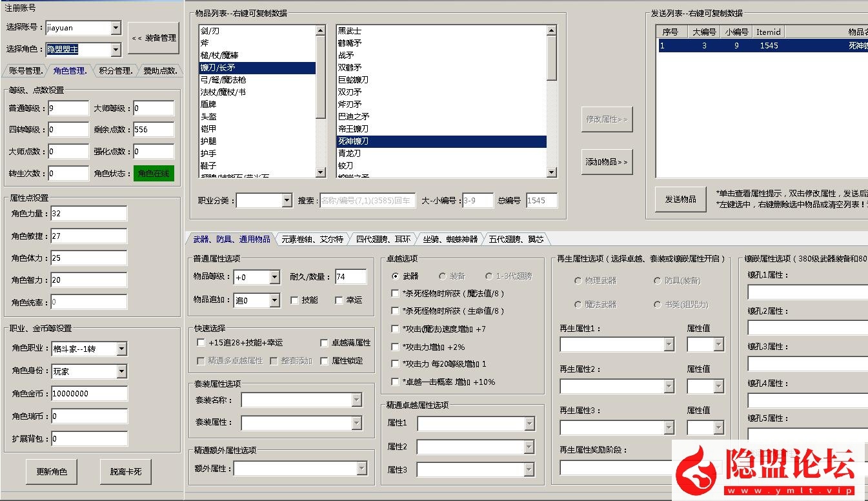Open the 四代翅膀、耳环 tab
Viewport: 868px width, 501px height.
coord(383,239)
